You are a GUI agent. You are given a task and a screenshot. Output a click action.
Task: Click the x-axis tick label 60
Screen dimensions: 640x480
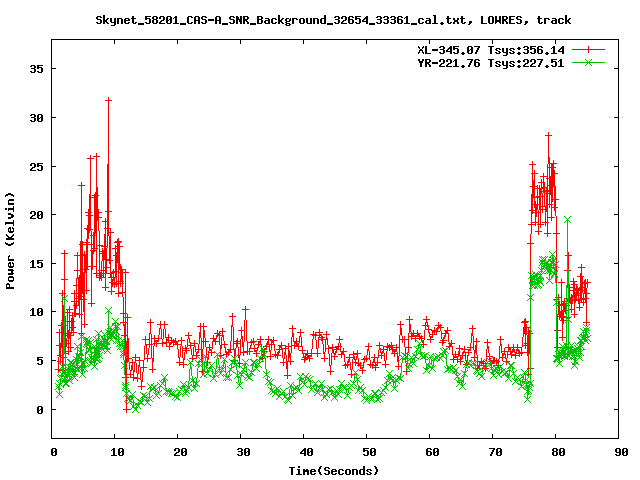[x=430, y=452]
